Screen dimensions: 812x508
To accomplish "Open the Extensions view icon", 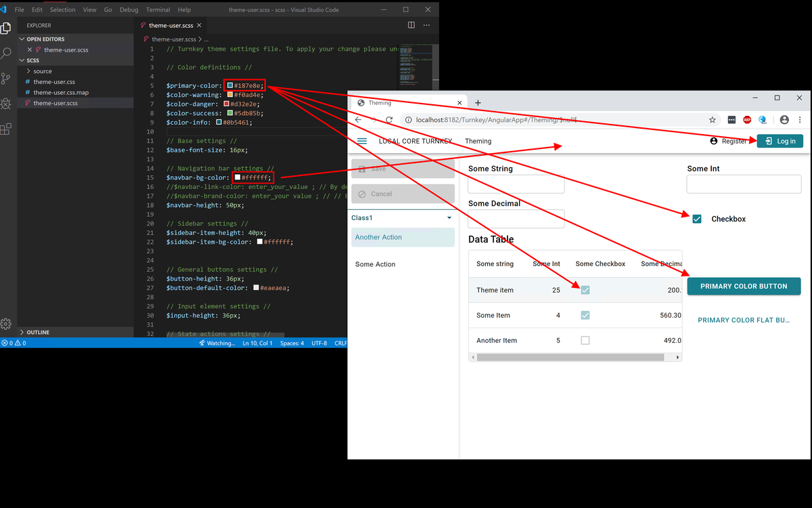I will (6, 129).
